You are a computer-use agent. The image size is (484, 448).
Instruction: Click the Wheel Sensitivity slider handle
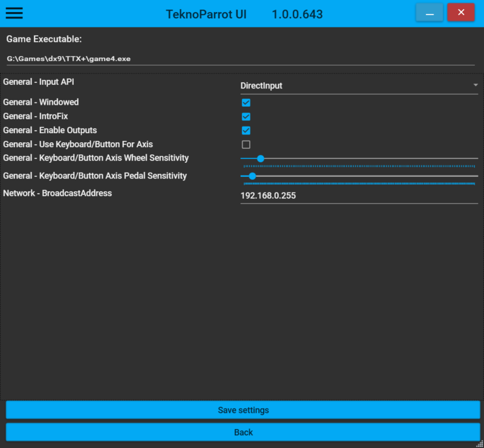[261, 159]
